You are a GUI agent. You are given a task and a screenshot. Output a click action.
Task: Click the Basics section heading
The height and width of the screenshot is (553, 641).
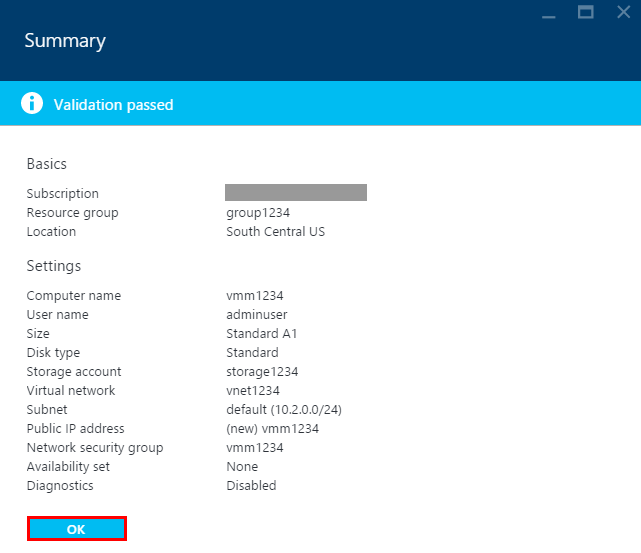click(x=47, y=164)
